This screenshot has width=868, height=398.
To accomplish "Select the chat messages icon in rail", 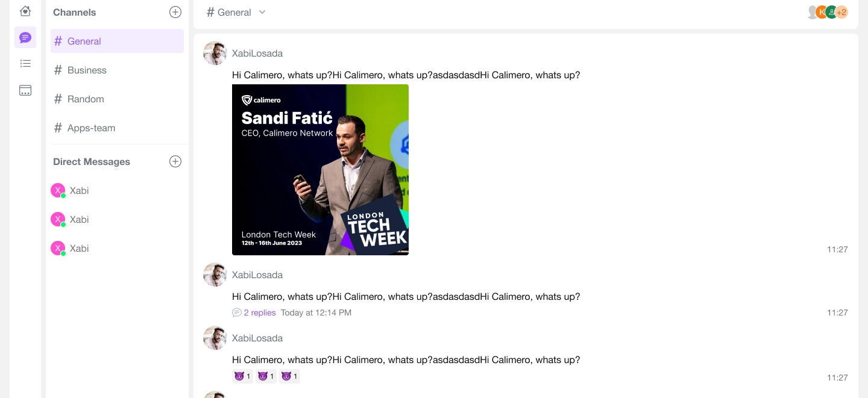I will coord(25,38).
